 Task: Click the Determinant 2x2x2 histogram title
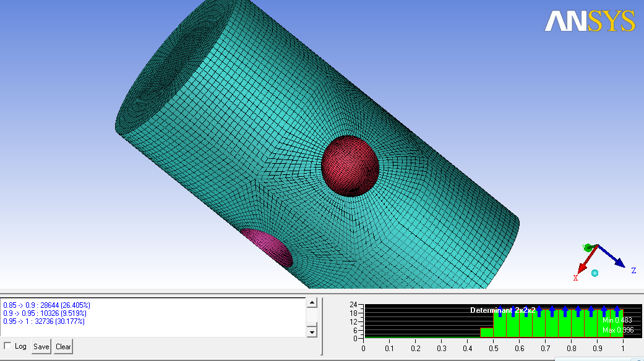tap(502, 310)
